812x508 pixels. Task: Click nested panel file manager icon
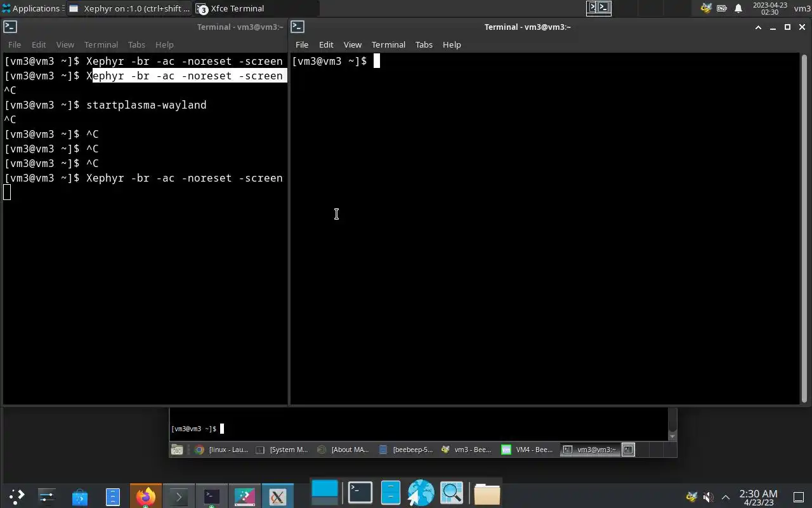(x=177, y=450)
